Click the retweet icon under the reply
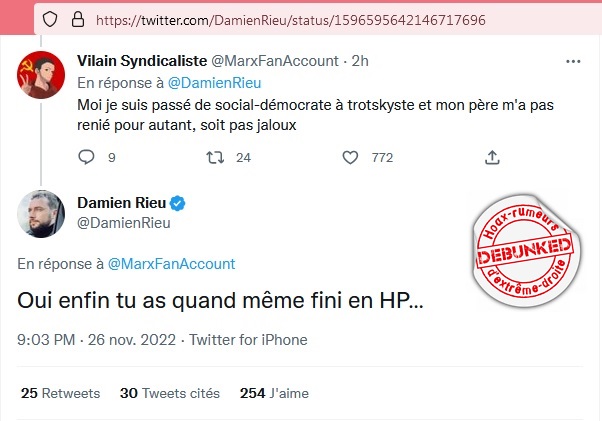Screen dimensions: 602x421 coord(213,156)
